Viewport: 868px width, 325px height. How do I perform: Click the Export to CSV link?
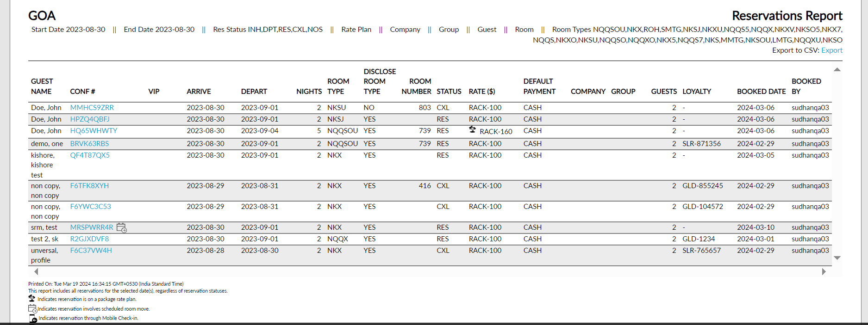coord(831,50)
